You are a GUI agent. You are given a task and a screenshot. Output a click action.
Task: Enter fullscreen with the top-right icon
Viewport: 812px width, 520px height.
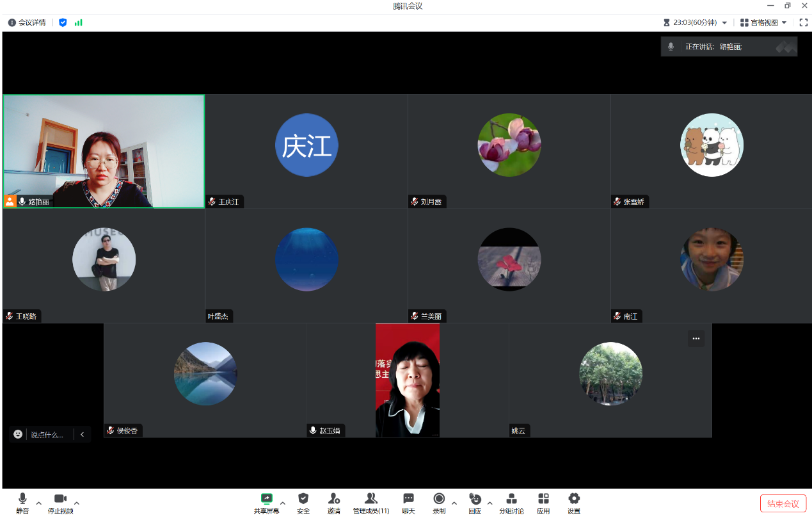804,22
